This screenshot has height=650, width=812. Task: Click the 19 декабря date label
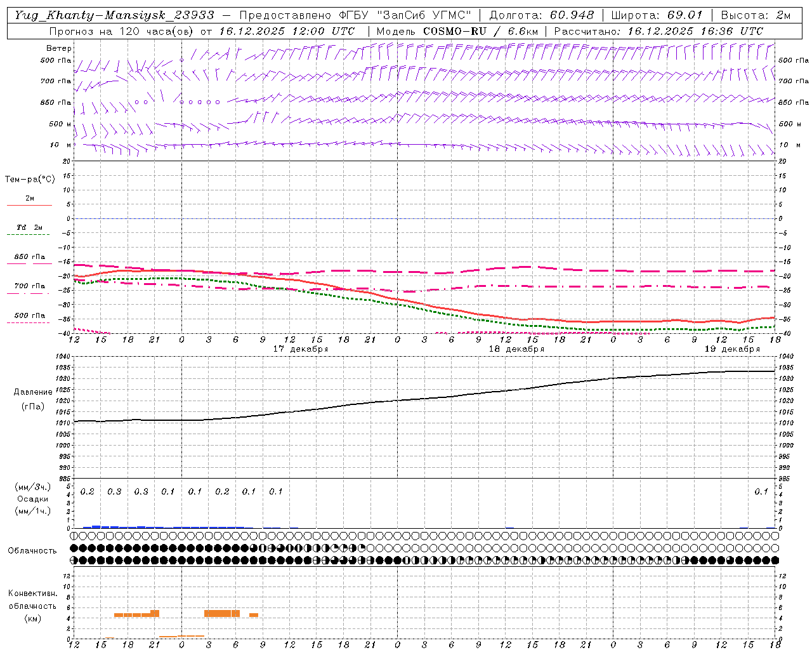click(732, 349)
